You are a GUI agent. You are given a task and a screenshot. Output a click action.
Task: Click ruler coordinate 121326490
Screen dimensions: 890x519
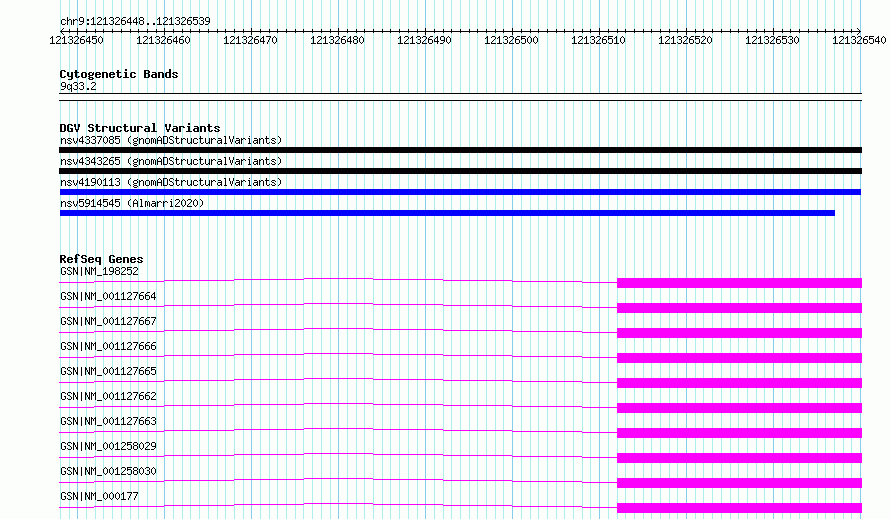424,40
